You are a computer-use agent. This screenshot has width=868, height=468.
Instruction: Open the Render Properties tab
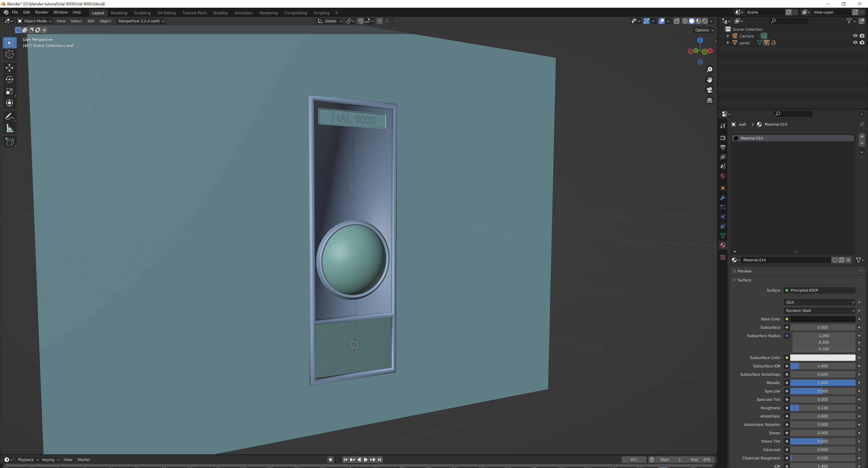coord(723,137)
